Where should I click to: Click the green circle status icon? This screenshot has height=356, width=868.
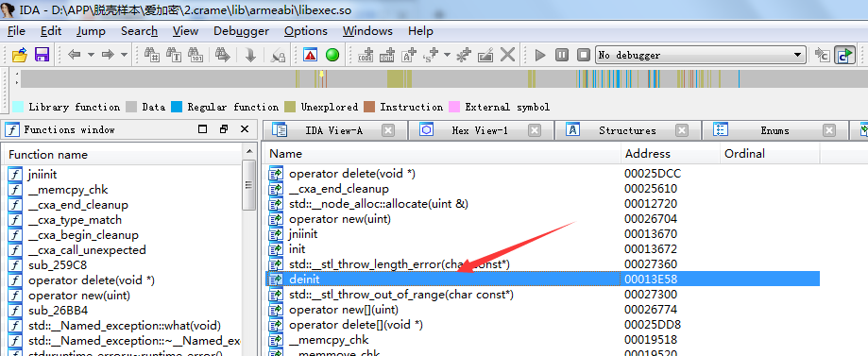pyautogui.click(x=332, y=55)
